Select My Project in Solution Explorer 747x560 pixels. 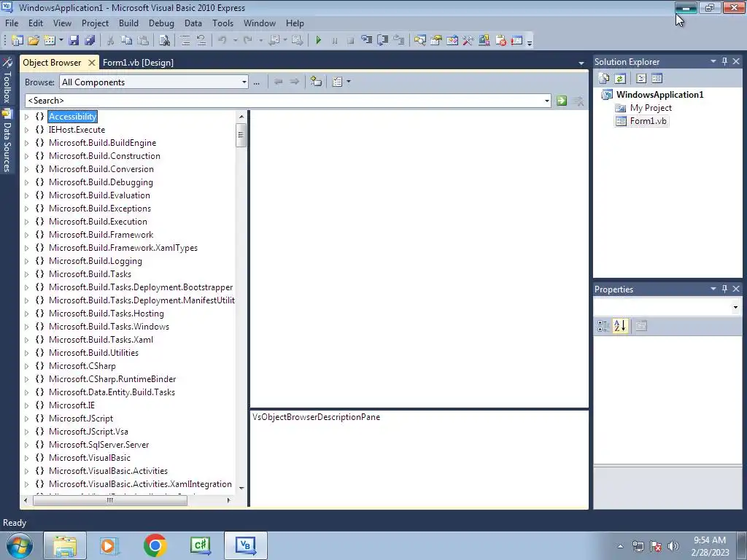pos(651,108)
